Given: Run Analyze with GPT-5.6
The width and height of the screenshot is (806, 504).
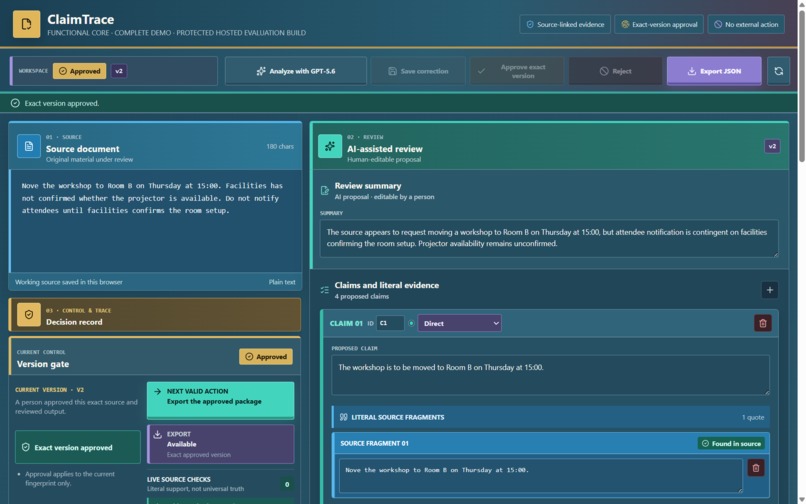Looking at the screenshot, I should pyautogui.click(x=296, y=71).
